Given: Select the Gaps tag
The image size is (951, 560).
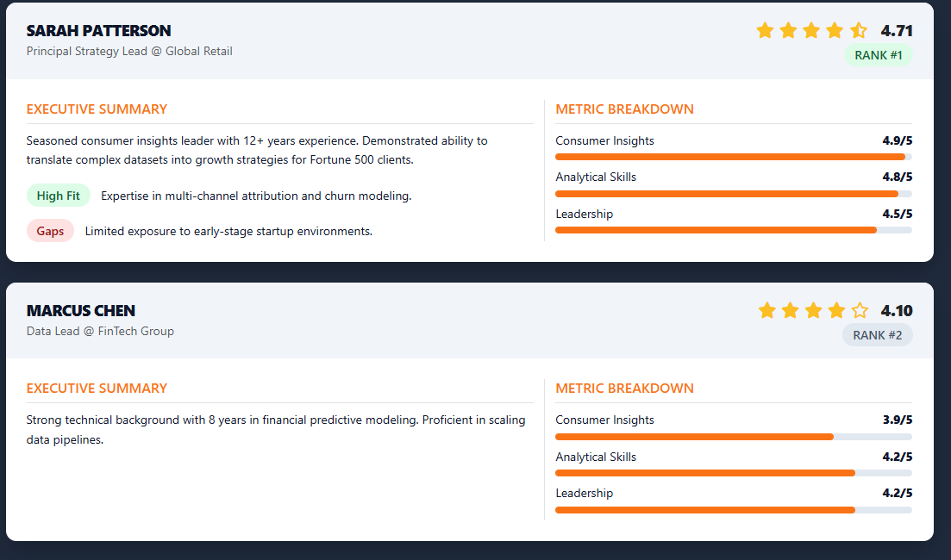Looking at the screenshot, I should [x=50, y=231].
